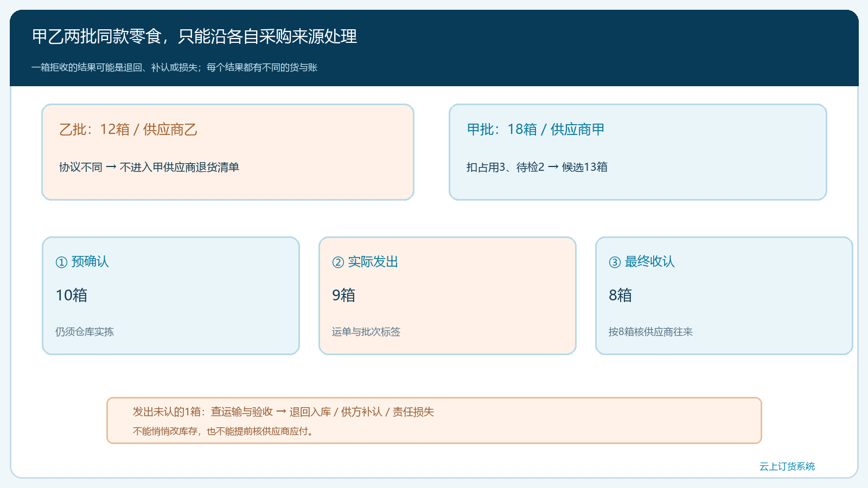Viewport: 868px width, 488px height.
Task: Click the 云上订货系统 link
Action: coord(787,466)
